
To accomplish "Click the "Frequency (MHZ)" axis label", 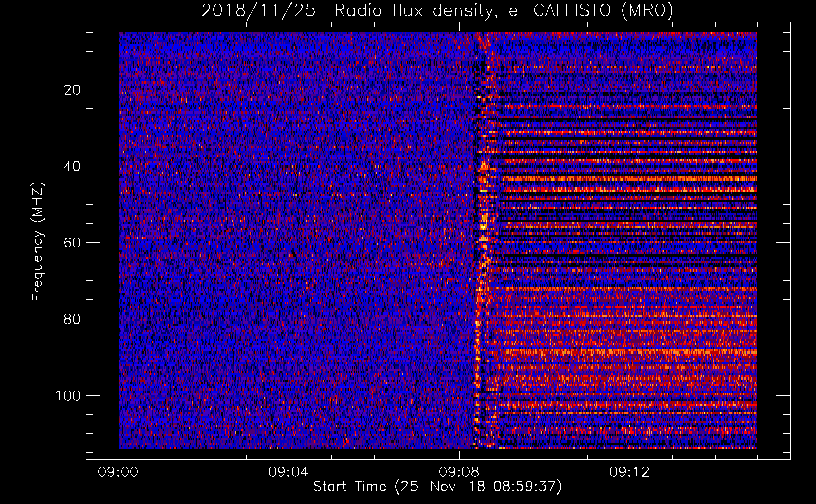I will (x=38, y=241).
